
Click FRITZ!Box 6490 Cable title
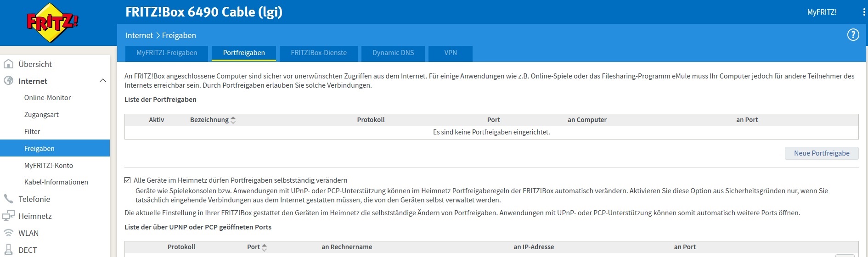204,12
